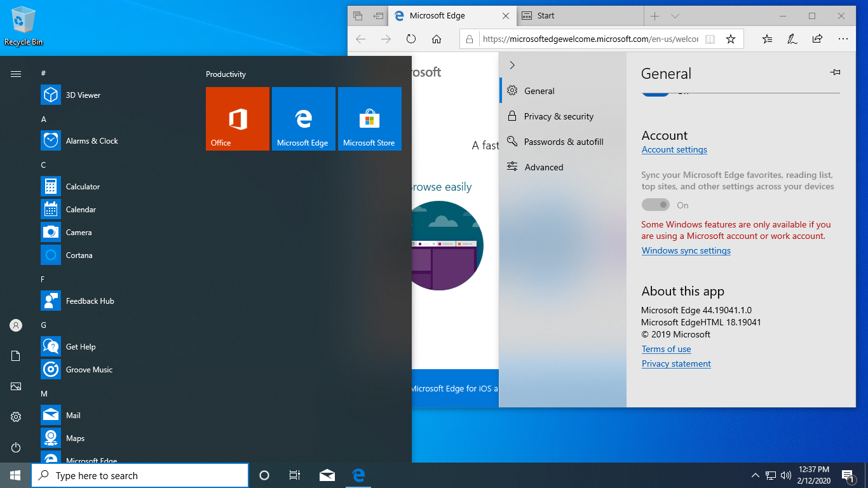
Task: Show hidden system tray icons
Action: 756,475
